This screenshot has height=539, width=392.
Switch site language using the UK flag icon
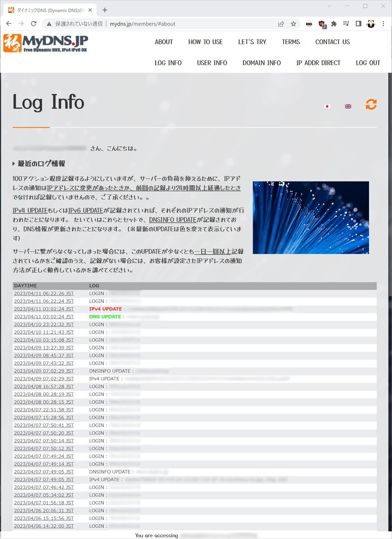[347, 106]
